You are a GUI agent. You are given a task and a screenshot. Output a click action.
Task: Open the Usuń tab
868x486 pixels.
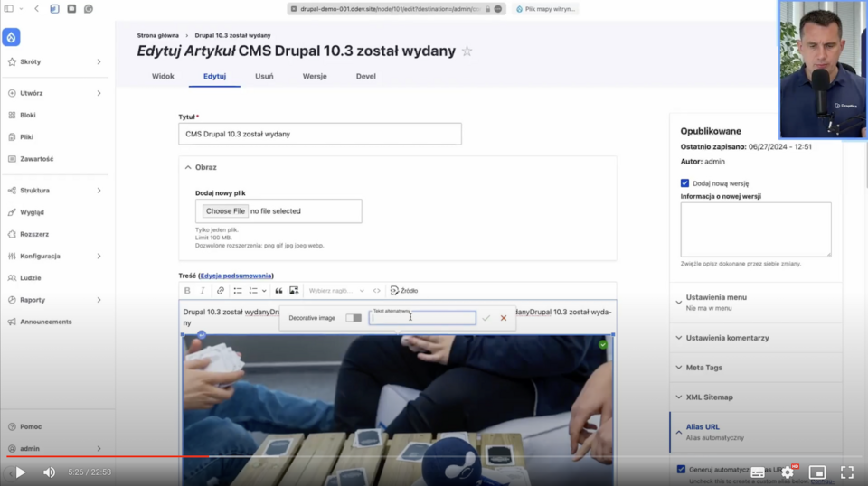point(264,76)
